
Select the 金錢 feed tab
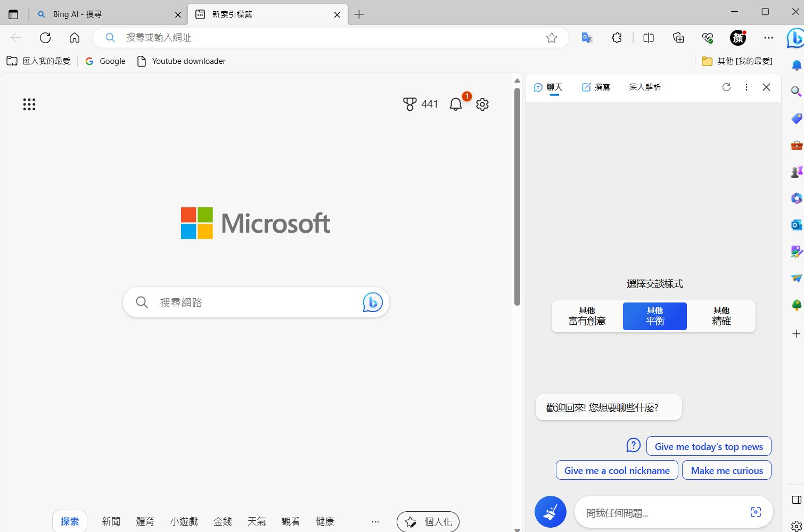(223, 521)
